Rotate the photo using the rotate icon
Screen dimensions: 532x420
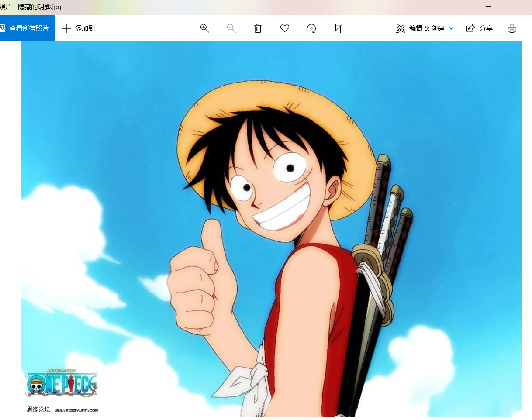click(311, 28)
